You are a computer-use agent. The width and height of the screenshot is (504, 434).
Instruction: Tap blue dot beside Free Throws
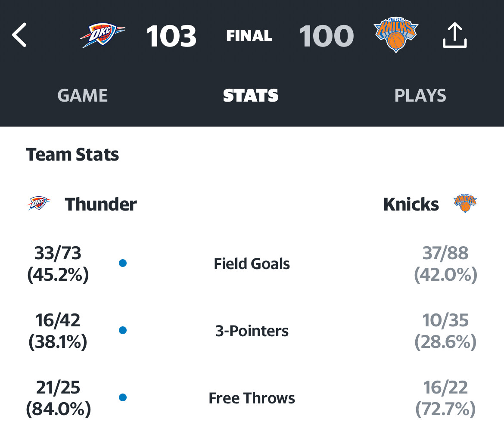pyautogui.click(x=122, y=397)
